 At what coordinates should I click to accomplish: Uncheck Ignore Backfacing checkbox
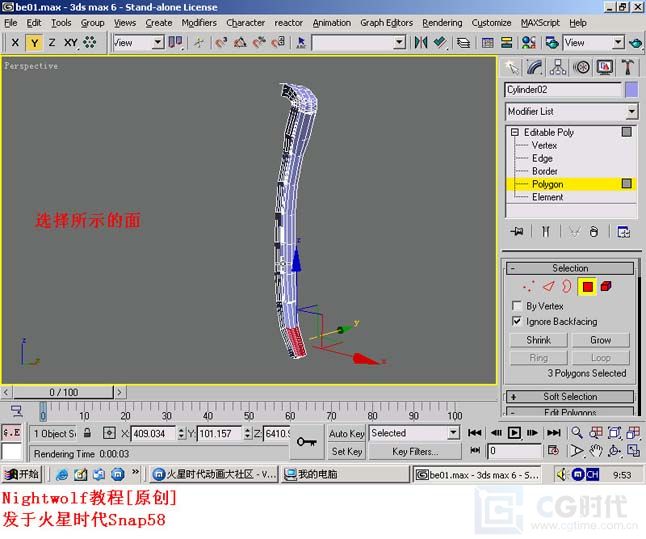516,321
